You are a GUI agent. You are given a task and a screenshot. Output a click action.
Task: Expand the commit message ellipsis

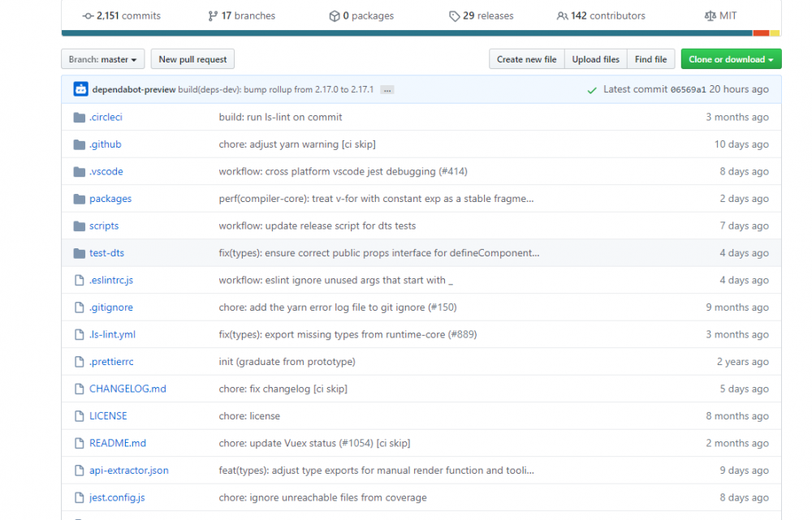pyautogui.click(x=387, y=90)
